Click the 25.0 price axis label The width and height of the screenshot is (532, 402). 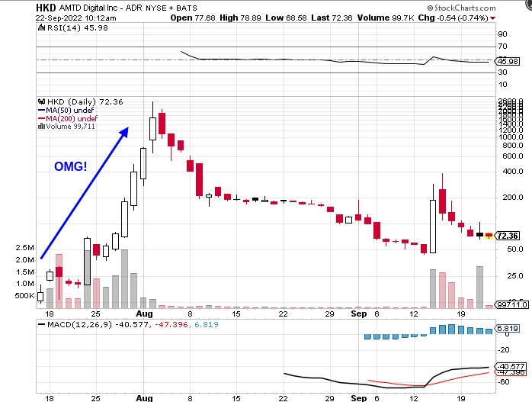pyautogui.click(x=514, y=275)
